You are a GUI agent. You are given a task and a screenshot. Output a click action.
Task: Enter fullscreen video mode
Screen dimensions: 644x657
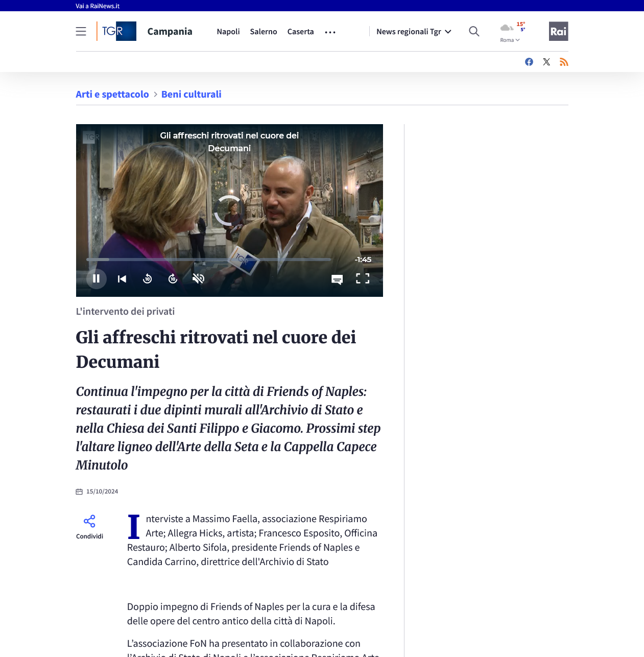(363, 278)
